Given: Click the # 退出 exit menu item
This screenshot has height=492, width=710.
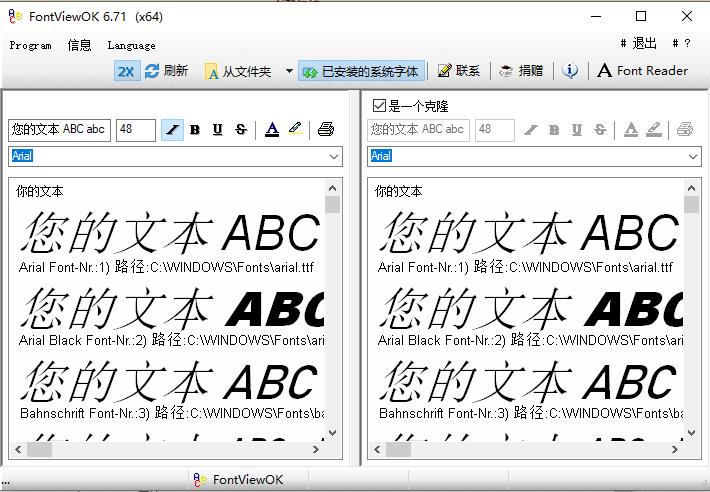Looking at the screenshot, I should [638, 43].
